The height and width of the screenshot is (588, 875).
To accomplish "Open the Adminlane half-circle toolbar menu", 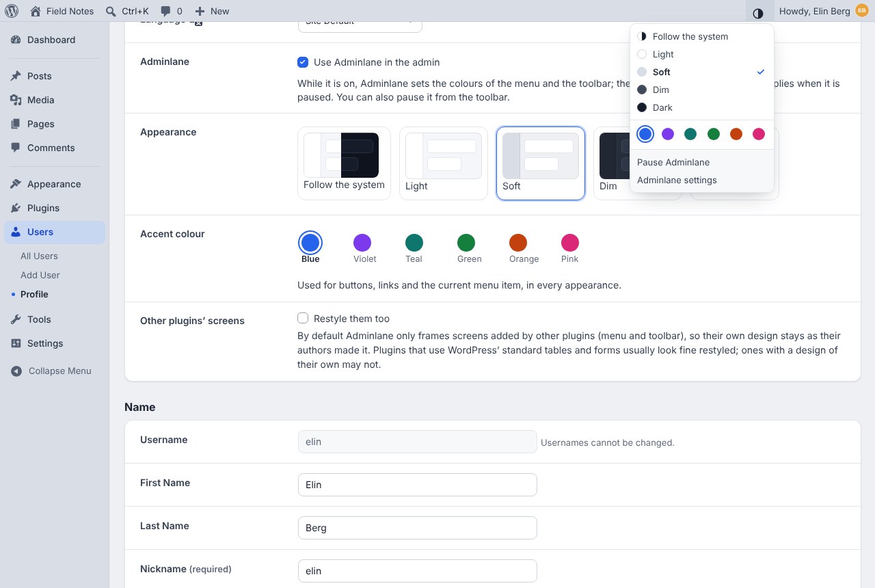I will point(757,12).
